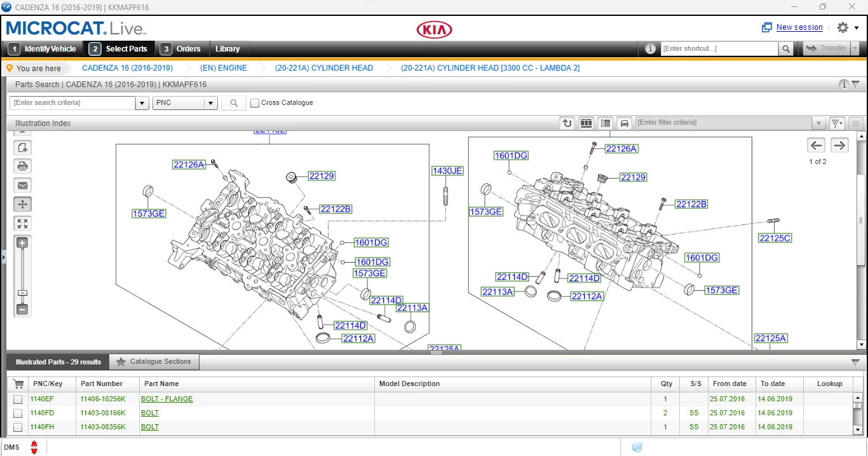Open the filter criteria dropdown arrow

819,123
